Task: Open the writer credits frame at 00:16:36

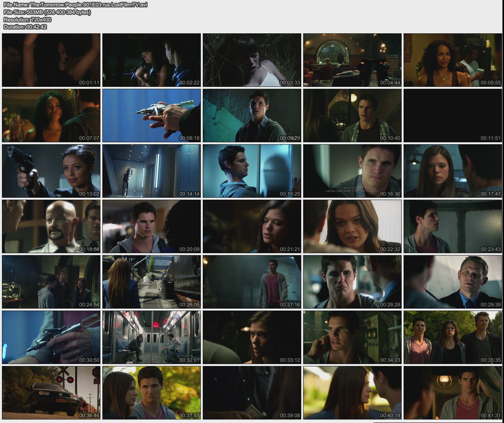Action: click(352, 171)
